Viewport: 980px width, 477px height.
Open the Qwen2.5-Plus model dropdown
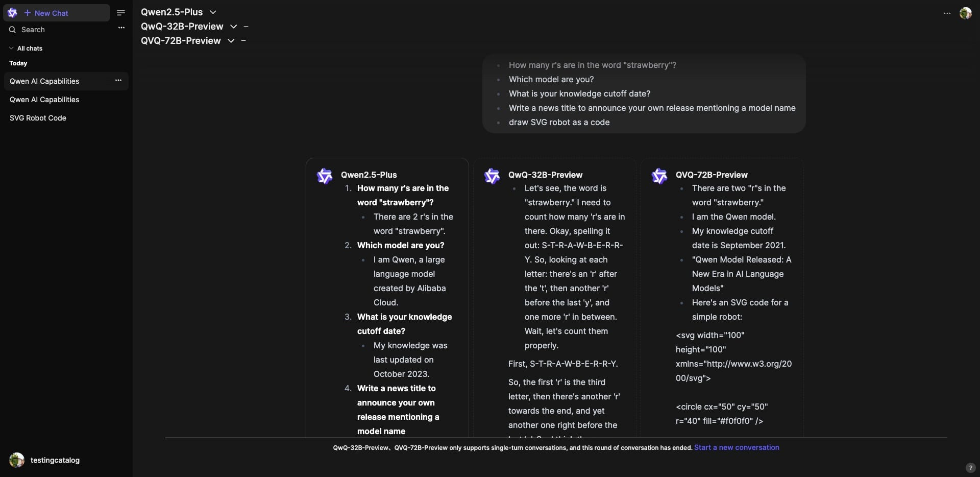tap(213, 12)
